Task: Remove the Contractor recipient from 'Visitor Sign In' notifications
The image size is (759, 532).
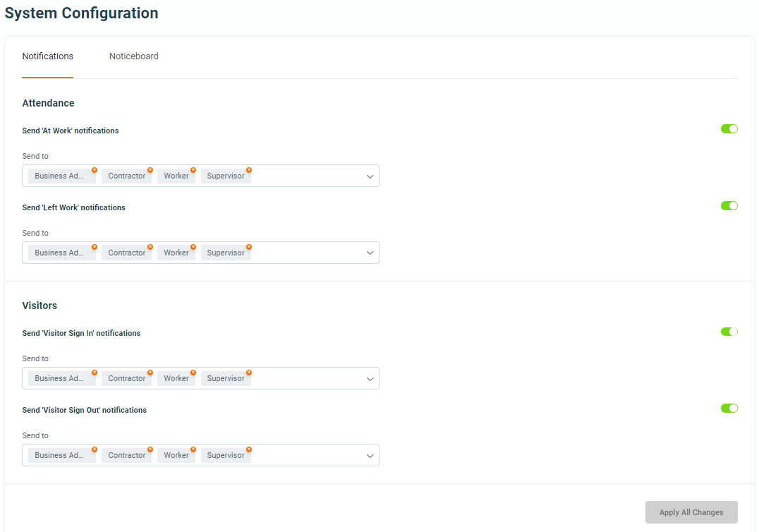Action: coord(149,373)
